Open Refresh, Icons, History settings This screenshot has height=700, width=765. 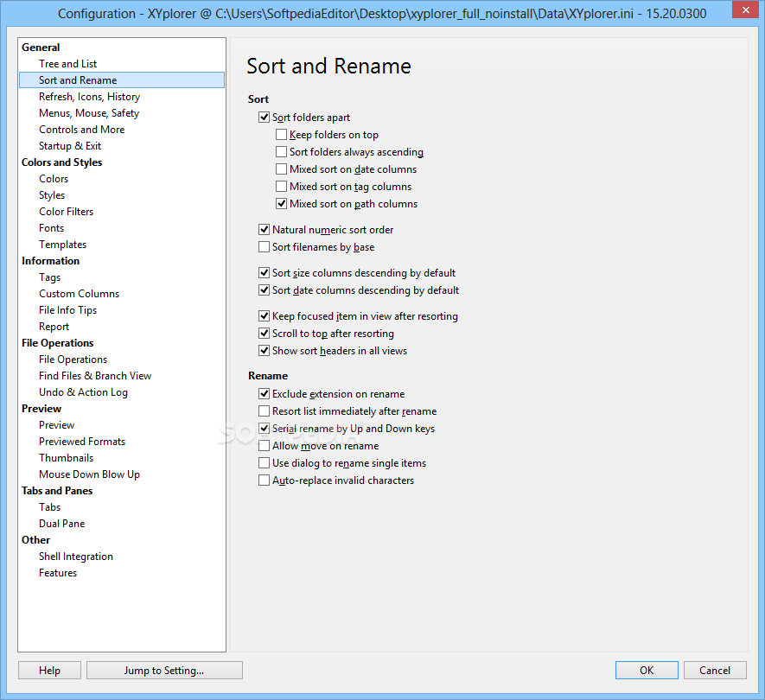coord(89,97)
